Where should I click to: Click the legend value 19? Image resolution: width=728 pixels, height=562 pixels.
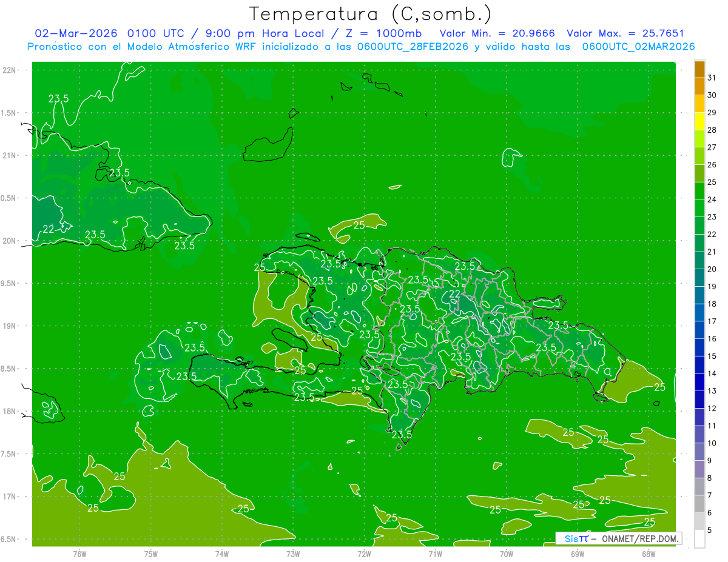(712, 286)
